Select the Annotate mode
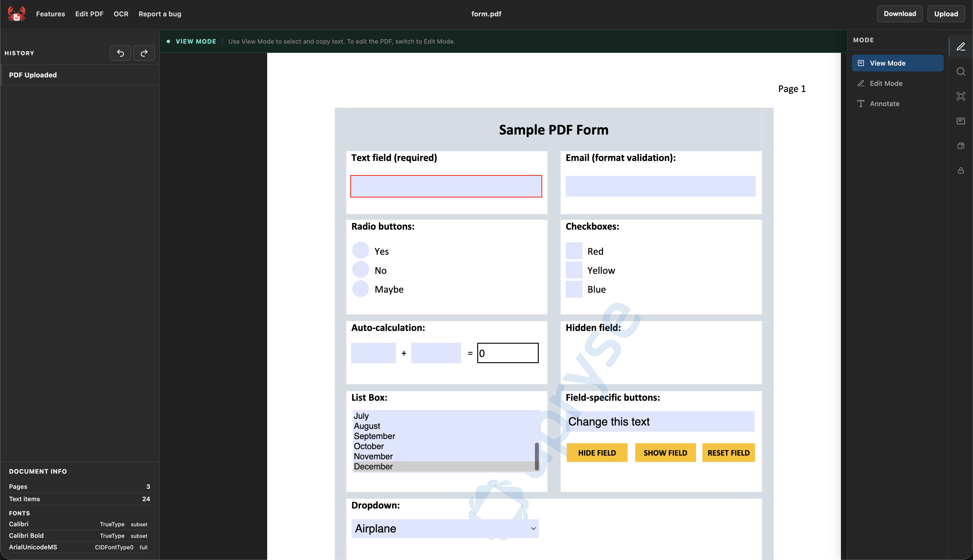The image size is (973, 560). tap(897, 104)
